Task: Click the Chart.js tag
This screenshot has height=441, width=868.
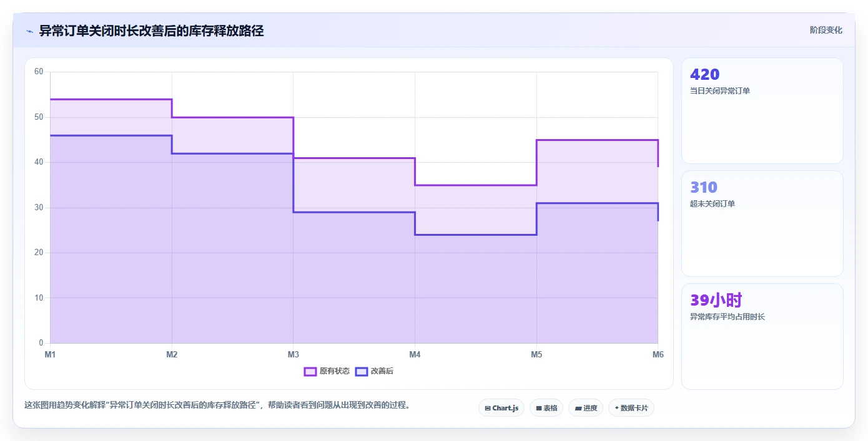Action: (501, 408)
